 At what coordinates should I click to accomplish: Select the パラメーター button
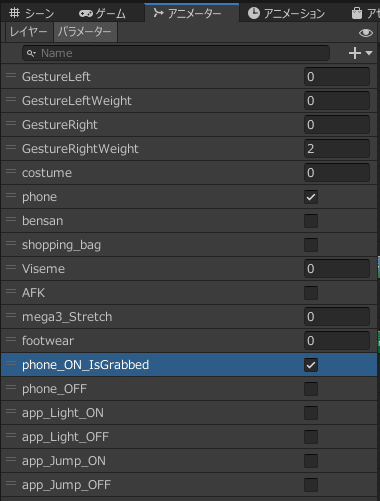85,32
